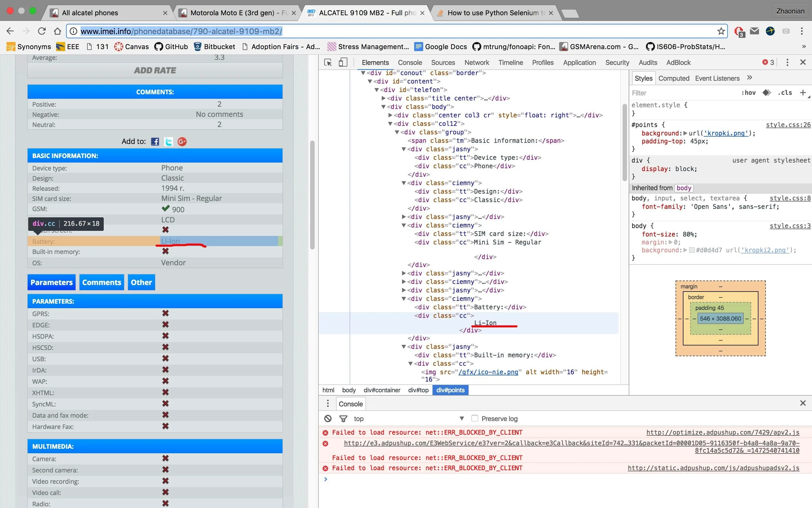Collapse div class="group" node
Screen dimensions: 812x508
(x=397, y=132)
